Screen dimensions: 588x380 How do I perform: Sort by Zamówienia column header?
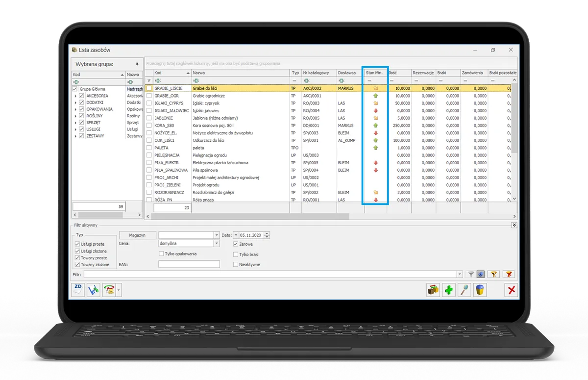(x=474, y=73)
